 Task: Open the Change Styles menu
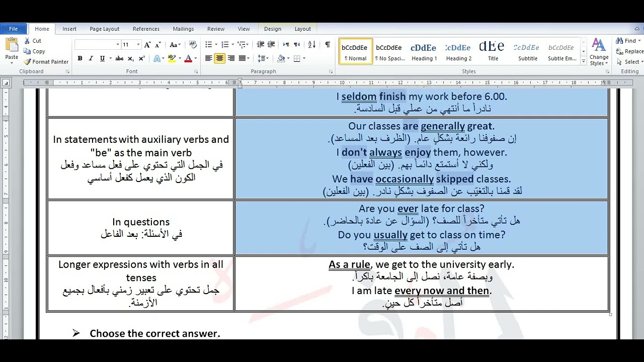point(599,52)
